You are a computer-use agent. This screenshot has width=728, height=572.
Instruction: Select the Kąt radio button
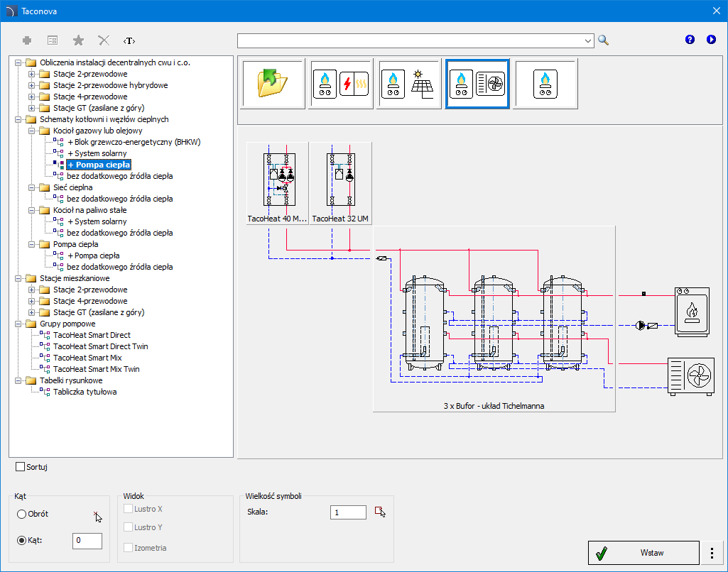[22, 541]
